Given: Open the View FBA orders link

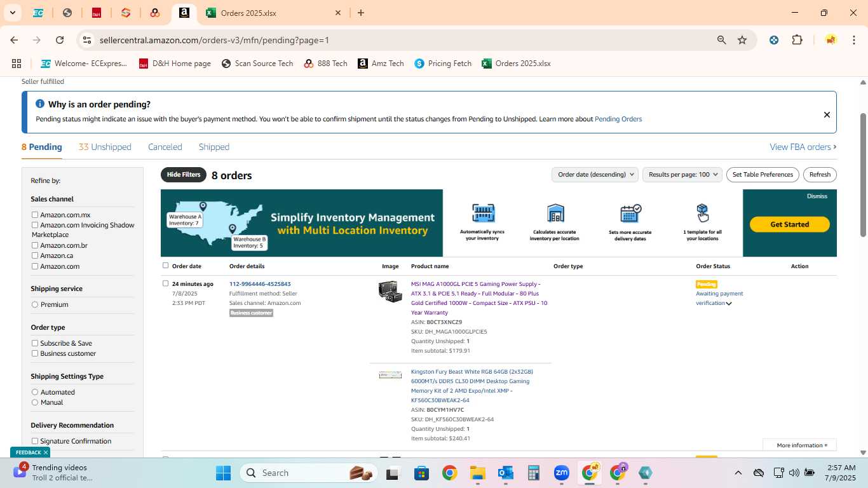Looking at the screenshot, I should click(x=803, y=147).
